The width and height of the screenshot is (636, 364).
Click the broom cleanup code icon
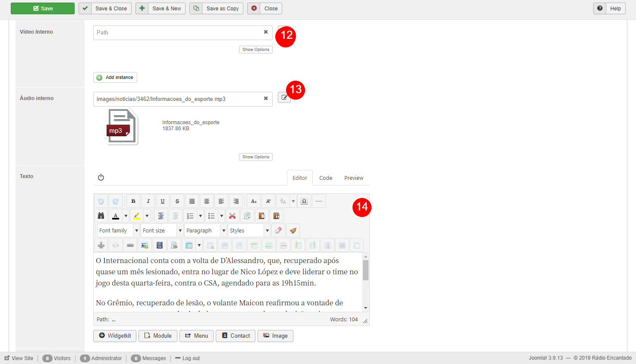tap(293, 230)
